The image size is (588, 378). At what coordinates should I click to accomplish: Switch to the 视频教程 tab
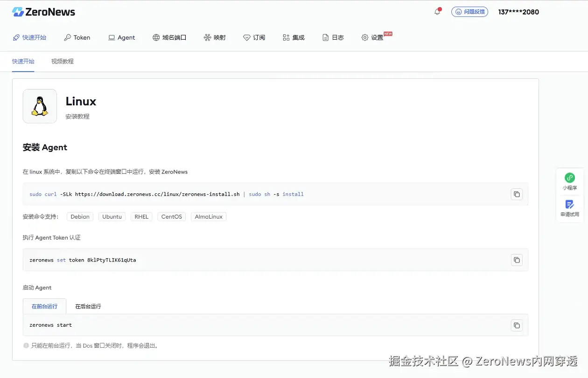click(63, 62)
